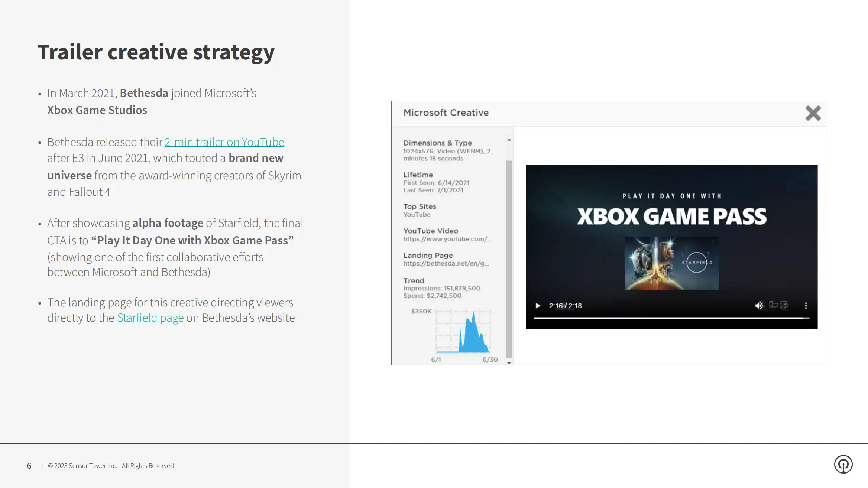Click the first picture-in-picture icon in video controls
Screen dimensions: 868x488
pos(773,305)
